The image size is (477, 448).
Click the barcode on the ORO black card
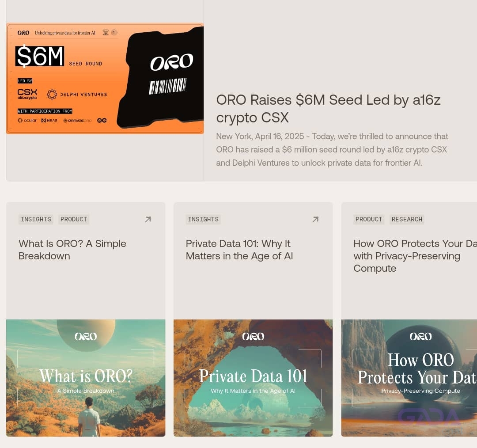[168, 86]
